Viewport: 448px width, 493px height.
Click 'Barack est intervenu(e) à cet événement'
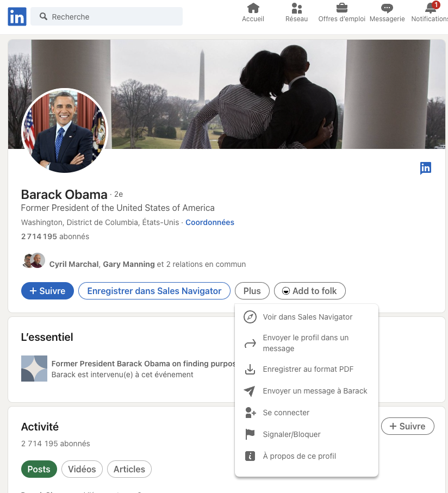(122, 375)
